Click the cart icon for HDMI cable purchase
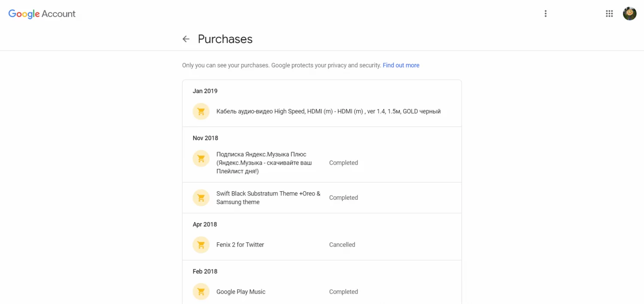 point(201,111)
